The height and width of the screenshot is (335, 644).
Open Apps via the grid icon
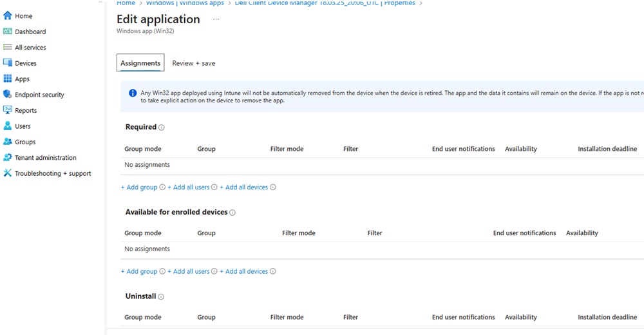[8, 79]
